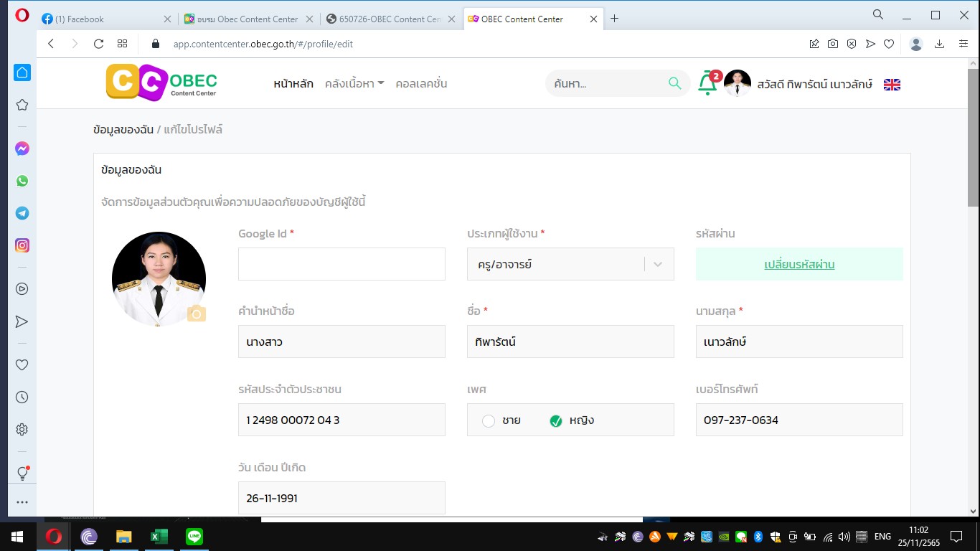
Task: Change profile photo via camera icon
Action: (x=197, y=314)
